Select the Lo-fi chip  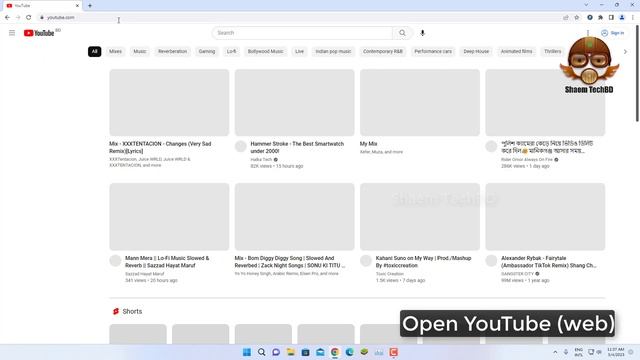click(x=231, y=51)
